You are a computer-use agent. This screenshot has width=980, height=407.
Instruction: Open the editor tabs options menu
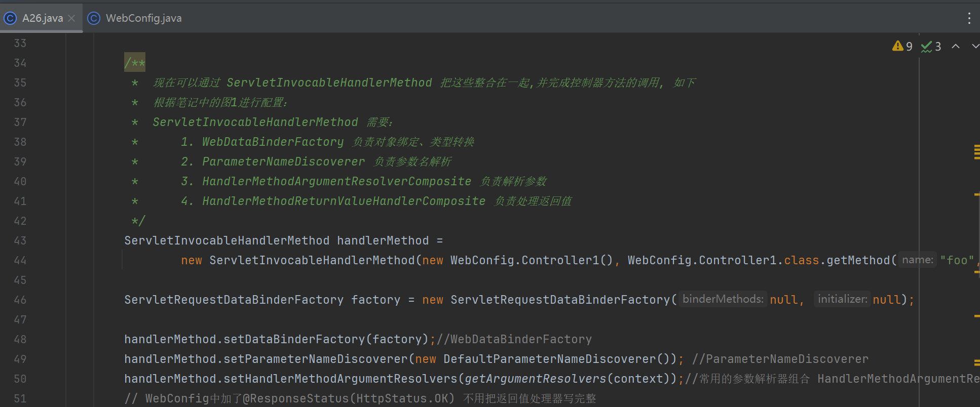pos(969,18)
